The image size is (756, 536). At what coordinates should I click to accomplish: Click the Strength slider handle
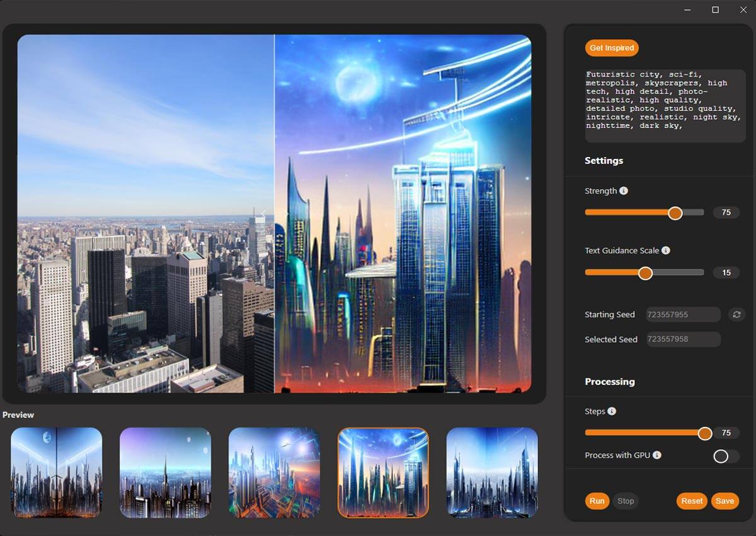tap(675, 213)
